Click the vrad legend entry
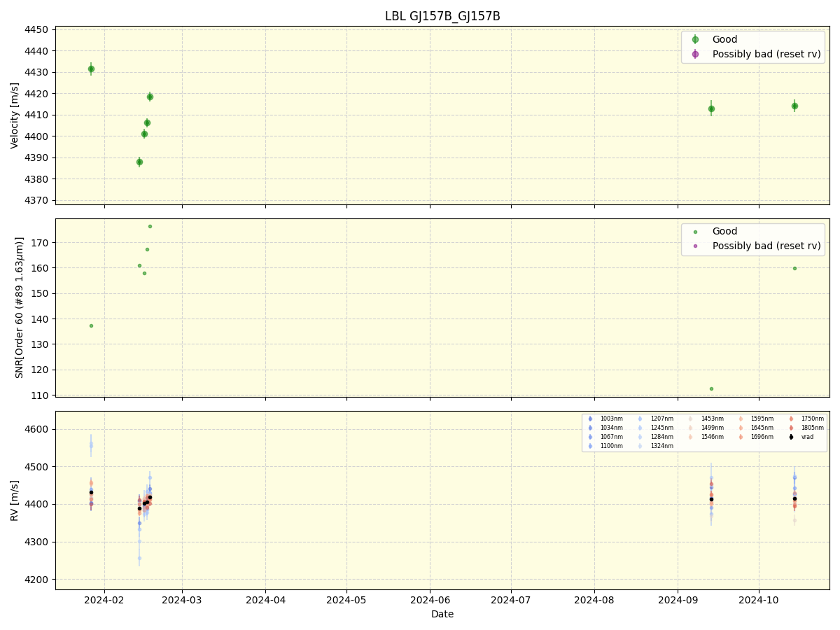Image resolution: width=840 pixels, height=630 pixels. [800, 437]
